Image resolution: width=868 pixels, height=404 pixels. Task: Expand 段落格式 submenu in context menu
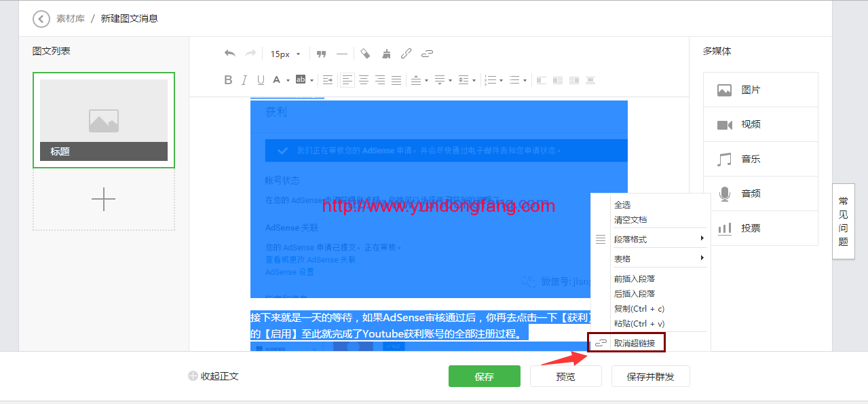click(x=650, y=239)
